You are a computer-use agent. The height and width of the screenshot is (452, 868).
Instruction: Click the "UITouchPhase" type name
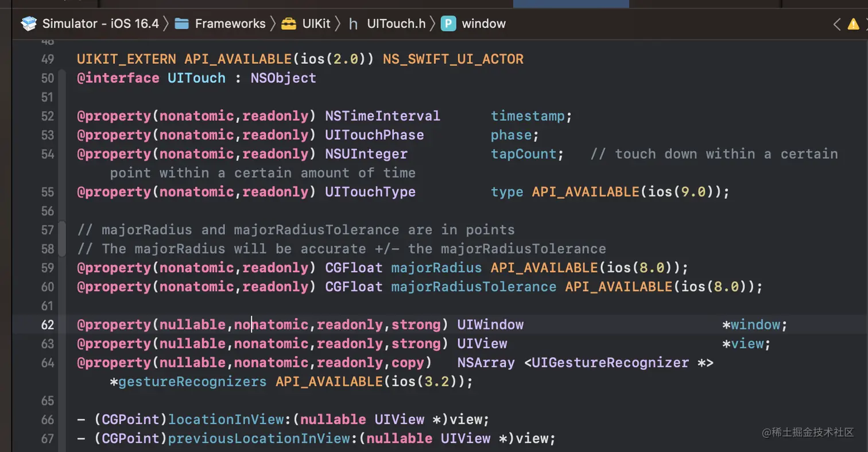click(375, 135)
